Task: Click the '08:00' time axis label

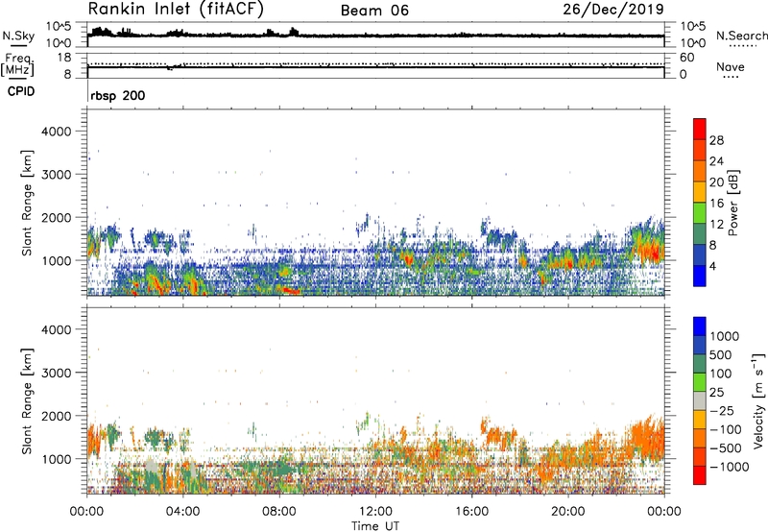Action: pos(278,512)
